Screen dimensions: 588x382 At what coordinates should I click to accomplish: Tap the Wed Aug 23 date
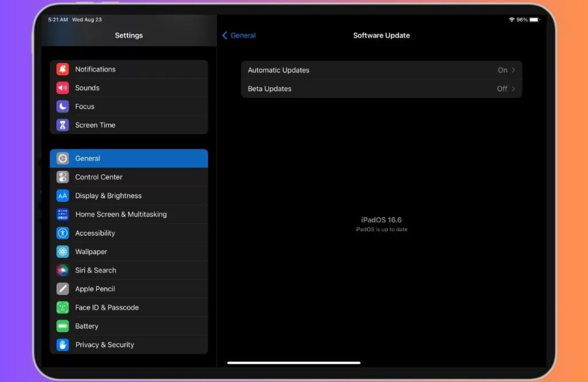point(87,20)
